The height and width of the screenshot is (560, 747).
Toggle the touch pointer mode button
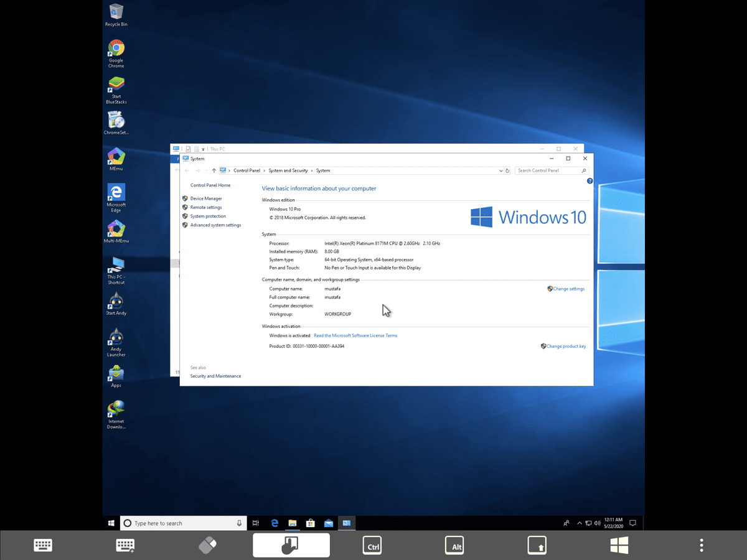291,545
